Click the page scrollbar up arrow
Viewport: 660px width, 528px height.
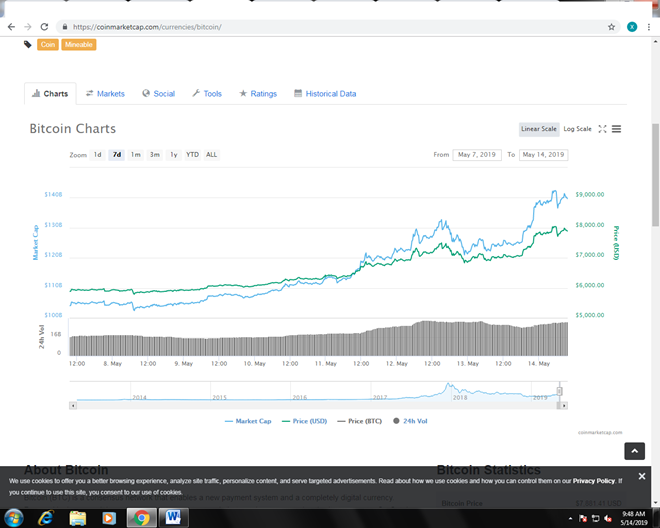655,41
